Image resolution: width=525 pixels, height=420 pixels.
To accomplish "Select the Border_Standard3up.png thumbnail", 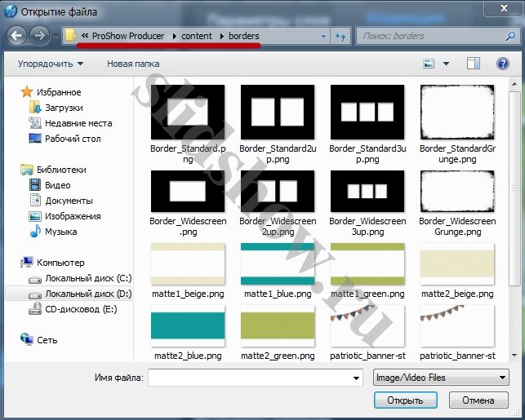I will tap(367, 112).
